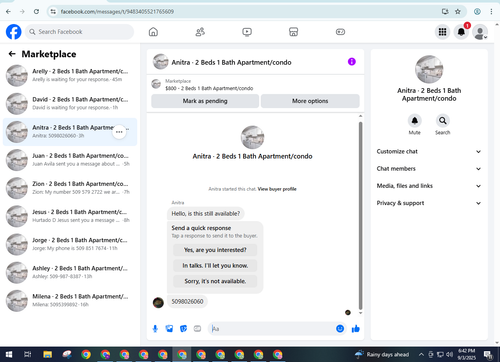Viewport: 500px width, 362px height.
Task: Click the chat scrollbar thumb
Action: pyautogui.click(x=360, y=216)
